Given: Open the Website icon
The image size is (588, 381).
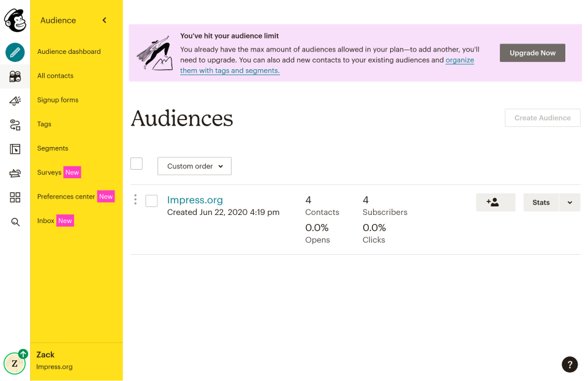Looking at the screenshot, I should pos(15,149).
